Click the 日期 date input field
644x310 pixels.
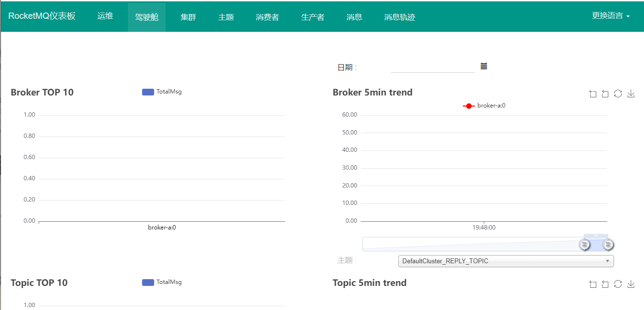point(433,67)
